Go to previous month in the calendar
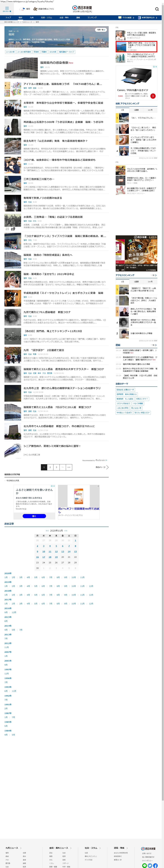The image size is (164, 868). 47,531
